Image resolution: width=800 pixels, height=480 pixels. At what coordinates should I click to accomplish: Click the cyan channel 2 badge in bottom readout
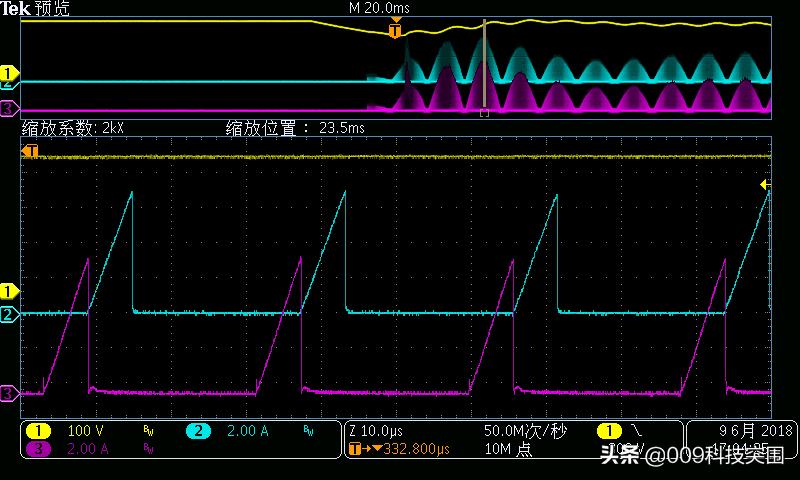[x=198, y=431]
